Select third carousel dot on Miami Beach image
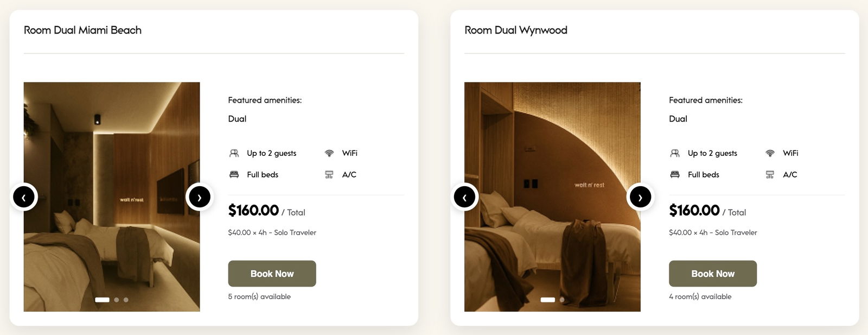This screenshot has width=868, height=335. (126, 300)
